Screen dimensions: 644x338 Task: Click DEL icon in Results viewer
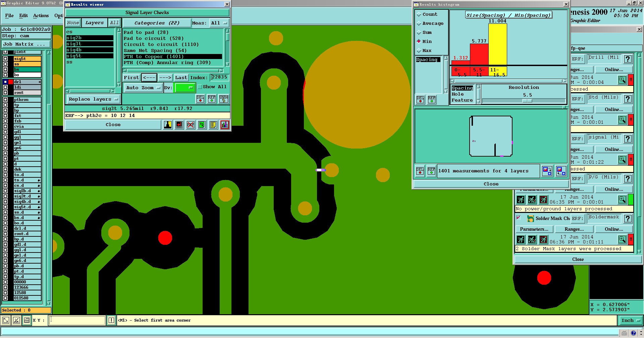click(200, 99)
